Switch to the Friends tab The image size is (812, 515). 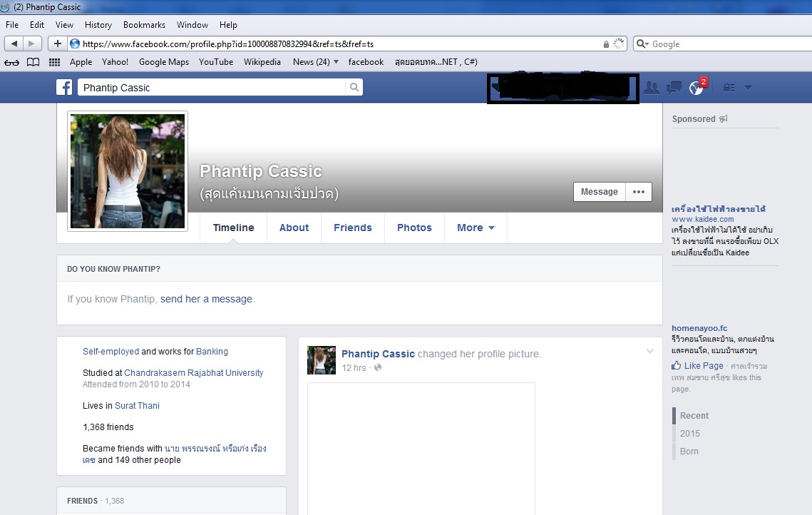[x=353, y=228]
